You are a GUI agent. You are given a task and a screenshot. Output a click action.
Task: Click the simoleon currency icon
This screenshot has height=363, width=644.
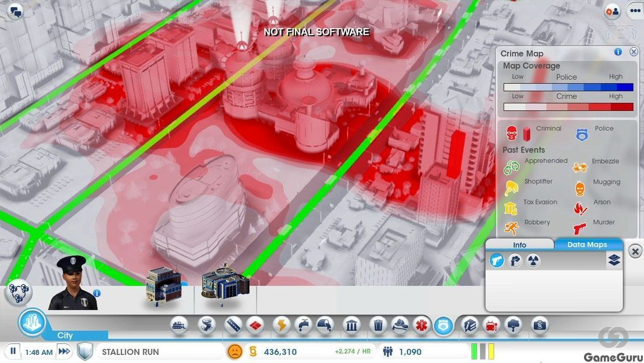pos(253,351)
